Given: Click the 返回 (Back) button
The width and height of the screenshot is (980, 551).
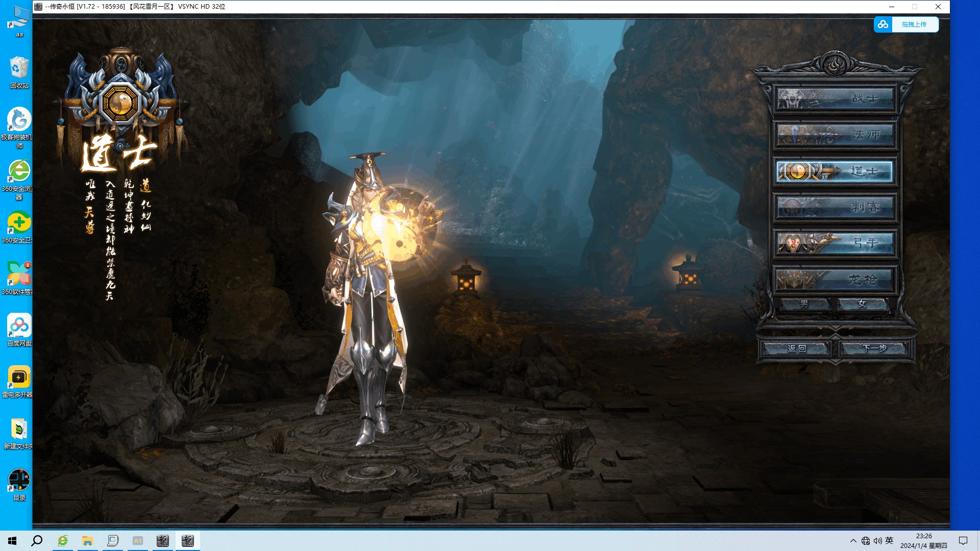Looking at the screenshot, I should tap(797, 348).
